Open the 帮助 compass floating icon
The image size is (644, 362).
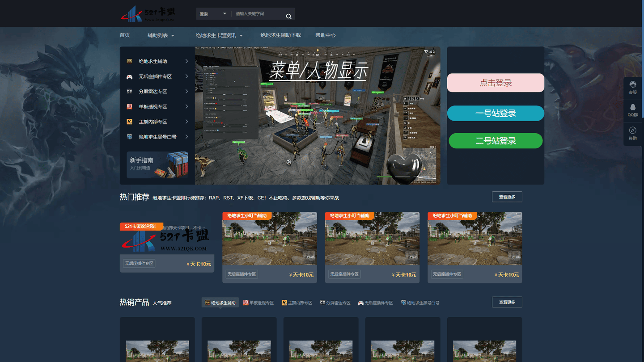(632, 133)
